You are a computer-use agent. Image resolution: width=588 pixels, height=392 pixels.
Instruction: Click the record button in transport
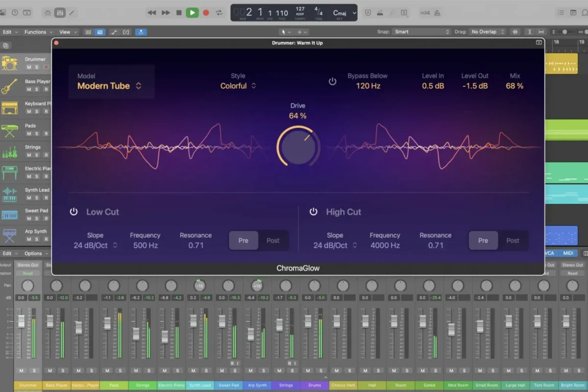click(x=206, y=12)
